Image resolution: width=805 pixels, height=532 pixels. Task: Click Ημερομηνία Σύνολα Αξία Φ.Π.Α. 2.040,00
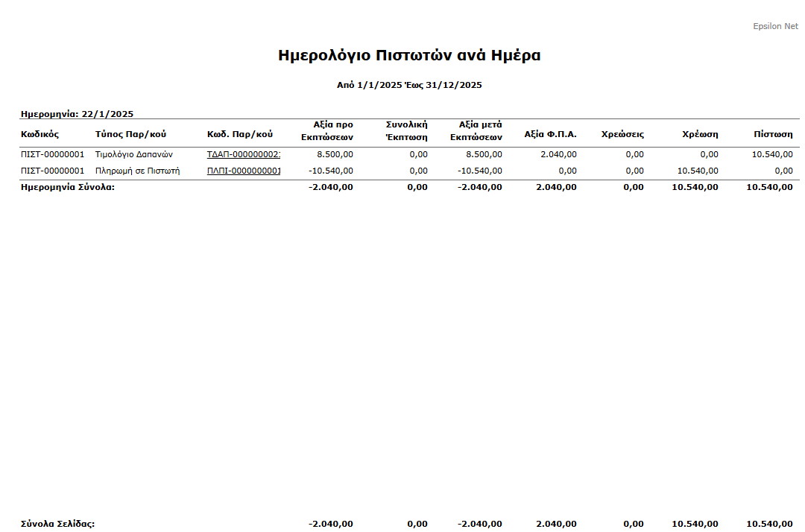coord(556,187)
